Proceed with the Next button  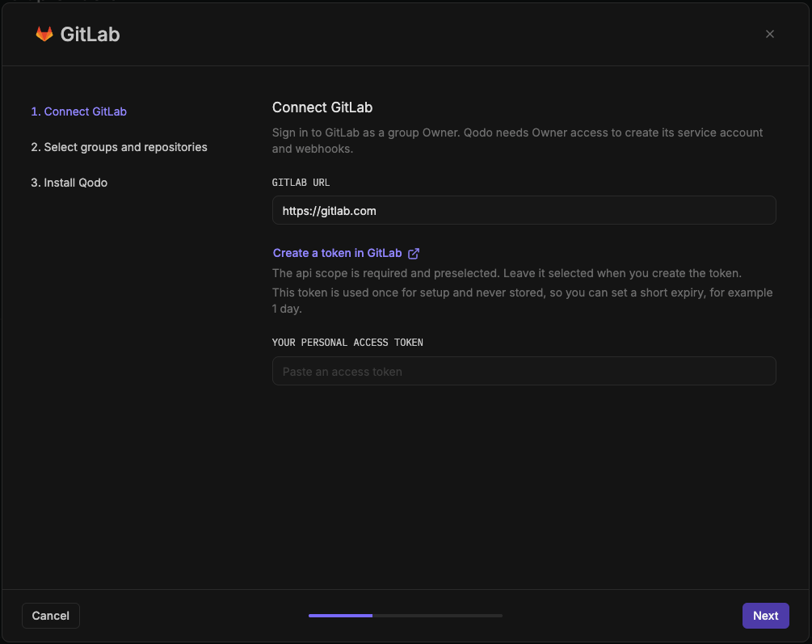click(765, 616)
